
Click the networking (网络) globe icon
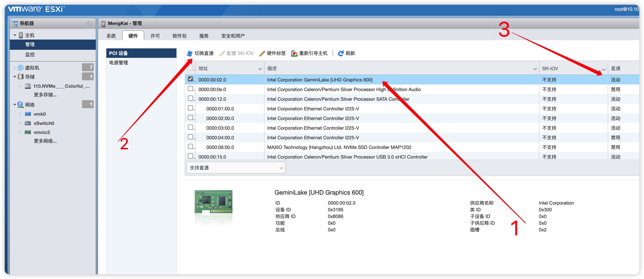point(20,105)
